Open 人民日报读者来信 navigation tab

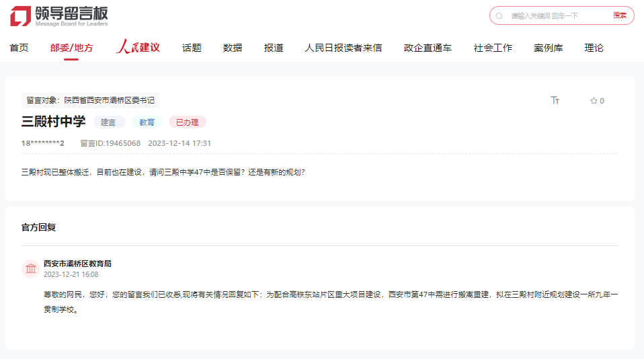point(344,48)
